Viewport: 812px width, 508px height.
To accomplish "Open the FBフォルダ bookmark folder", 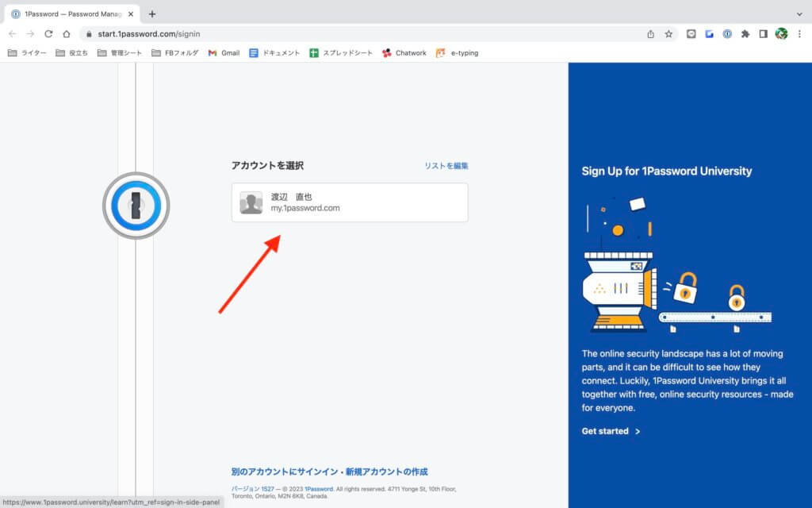I will pyautogui.click(x=175, y=53).
